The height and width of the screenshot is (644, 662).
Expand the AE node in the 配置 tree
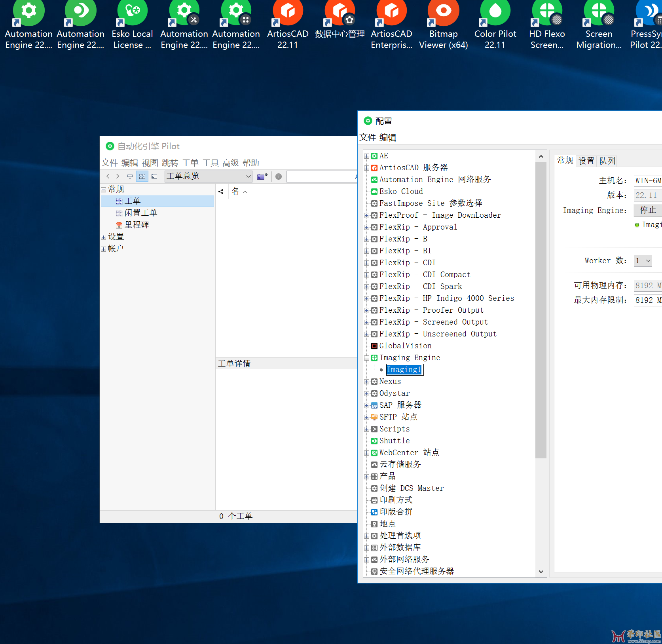(x=367, y=156)
